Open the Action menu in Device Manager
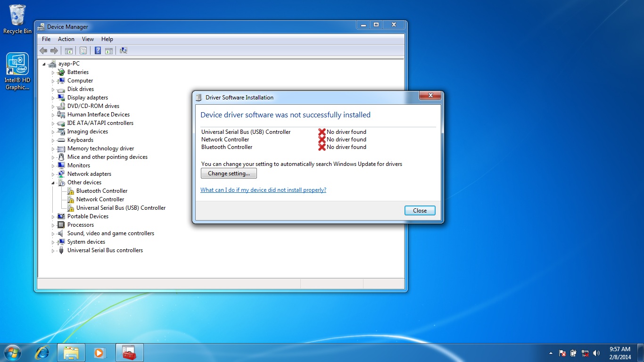This screenshot has height=362, width=644. coord(66,39)
